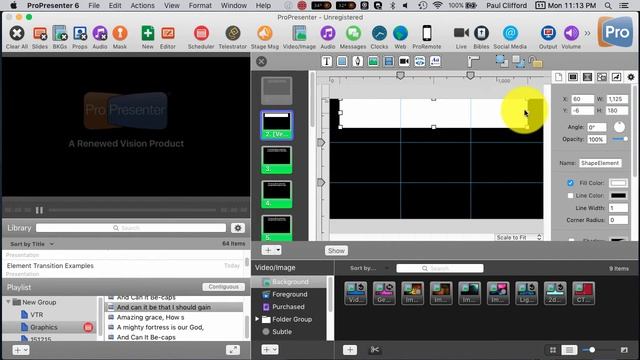Close the editor with the X button
This screenshot has height=360, width=640.
(262, 61)
